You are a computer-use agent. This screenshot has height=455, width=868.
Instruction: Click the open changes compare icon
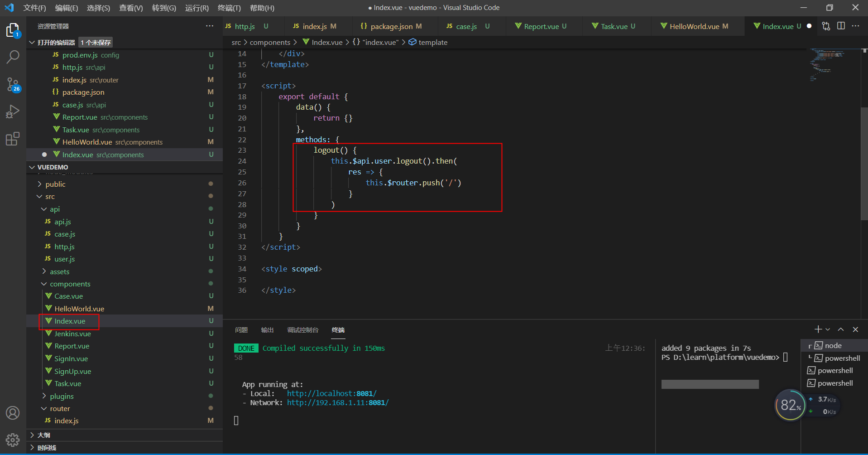tap(826, 26)
